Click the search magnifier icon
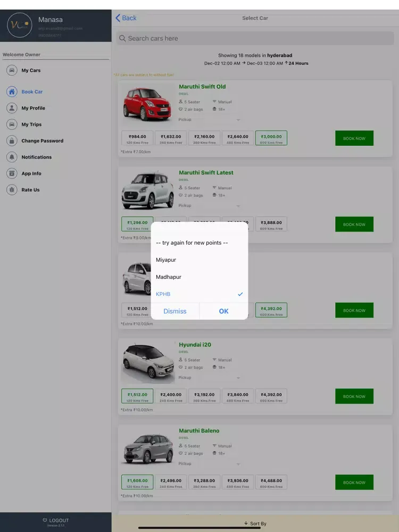The width and height of the screenshot is (399, 532). [x=122, y=38]
